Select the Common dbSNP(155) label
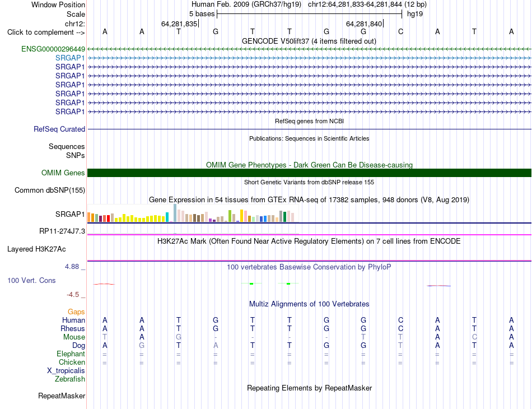The image size is (532, 409). [x=49, y=190]
